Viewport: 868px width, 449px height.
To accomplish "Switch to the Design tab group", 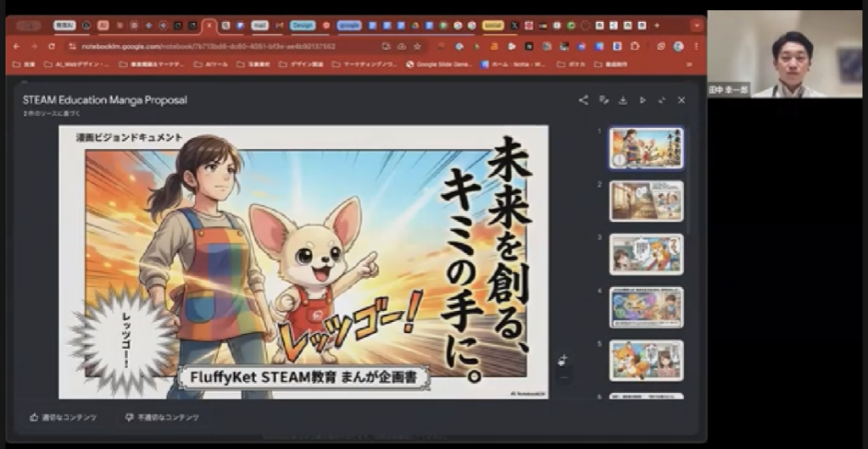I will [x=303, y=25].
